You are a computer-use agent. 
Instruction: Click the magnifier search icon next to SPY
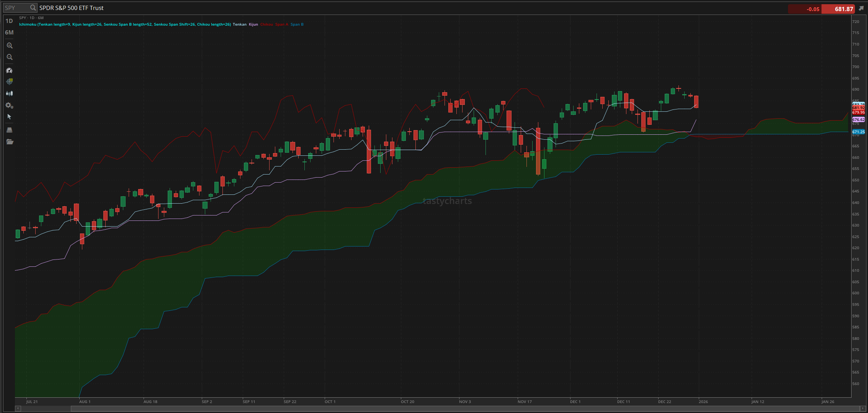coord(33,8)
